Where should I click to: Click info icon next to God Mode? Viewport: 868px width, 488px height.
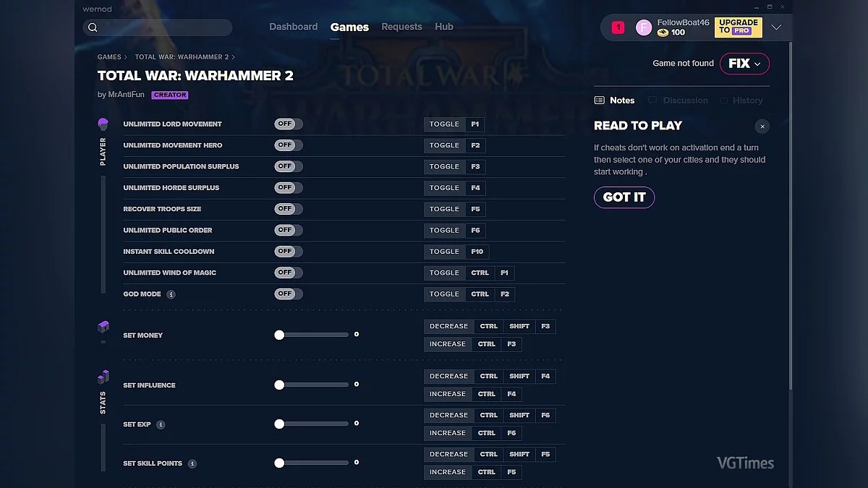tap(171, 294)
